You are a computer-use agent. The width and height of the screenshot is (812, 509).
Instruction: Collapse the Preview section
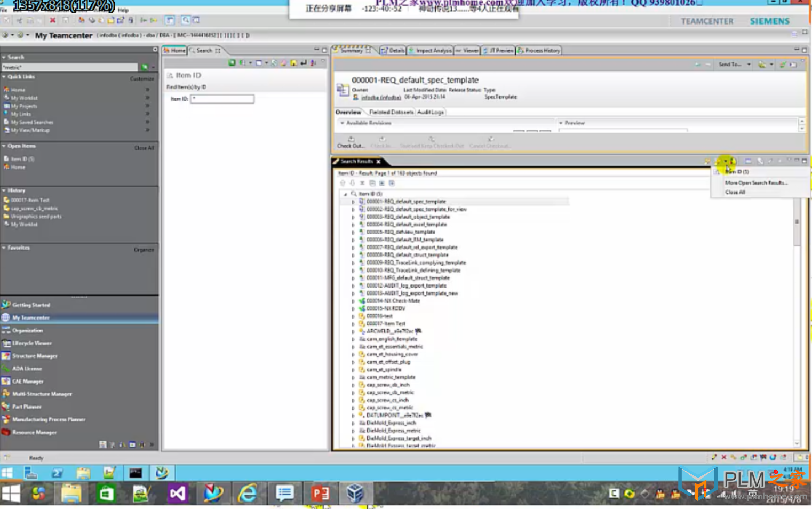(561, 123)
